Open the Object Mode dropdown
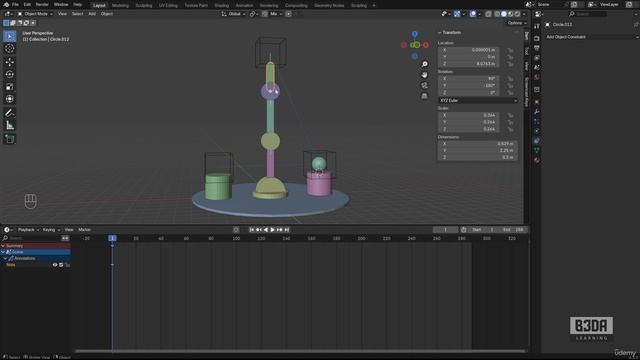 pos(35,14)
